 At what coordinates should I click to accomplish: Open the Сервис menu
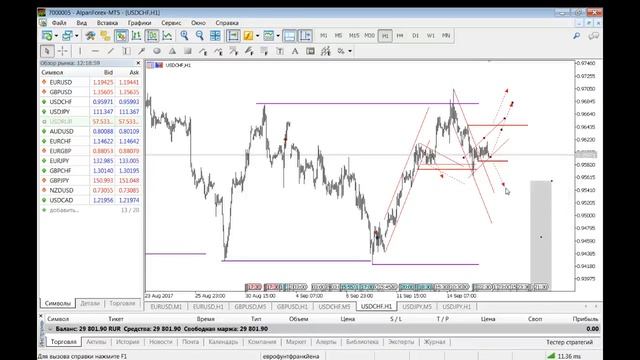pyautogui.click(x=171, y=23)
